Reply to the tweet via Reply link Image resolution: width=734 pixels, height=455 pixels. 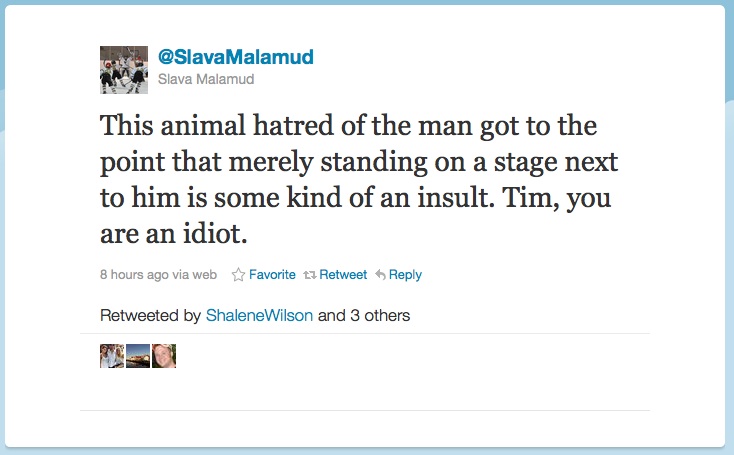[406, 274]
